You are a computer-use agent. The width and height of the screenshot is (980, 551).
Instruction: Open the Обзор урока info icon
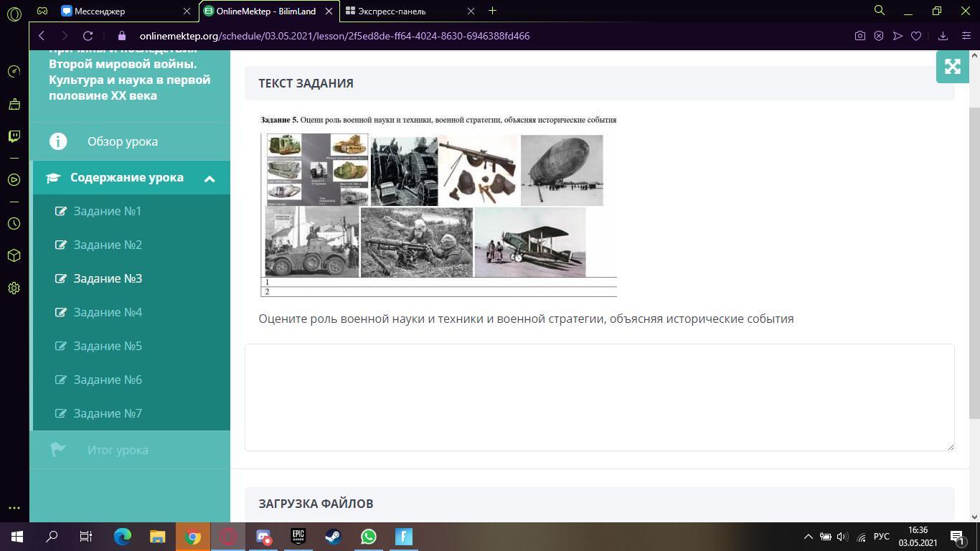point(58,141)
